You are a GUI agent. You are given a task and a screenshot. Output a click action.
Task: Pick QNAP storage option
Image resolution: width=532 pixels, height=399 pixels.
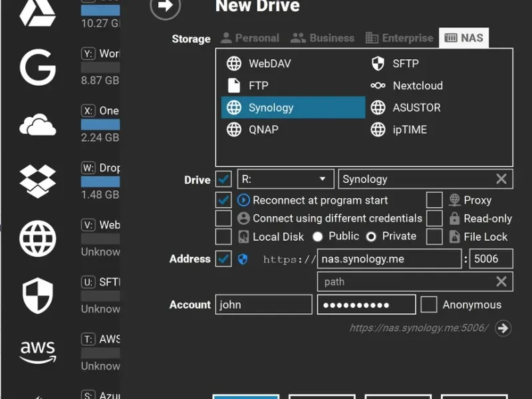pos(293,130)
